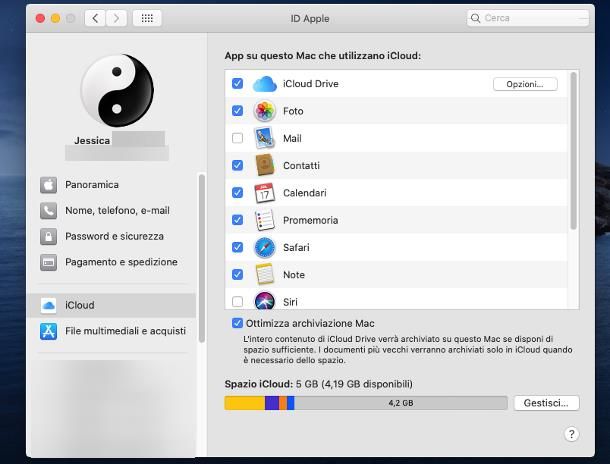Enable the Mail checkbox
This screenshot has width=610, height=464.
[237, 138]
